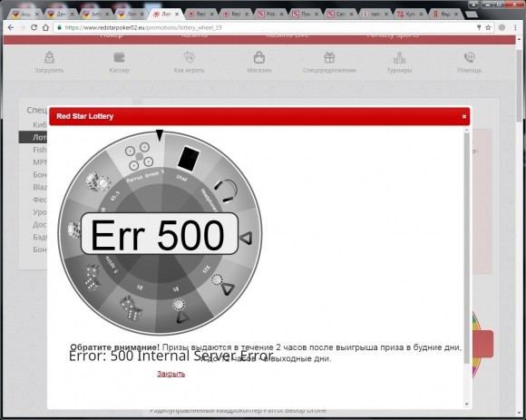Bookmark this page with the star icon

(488, 27)
